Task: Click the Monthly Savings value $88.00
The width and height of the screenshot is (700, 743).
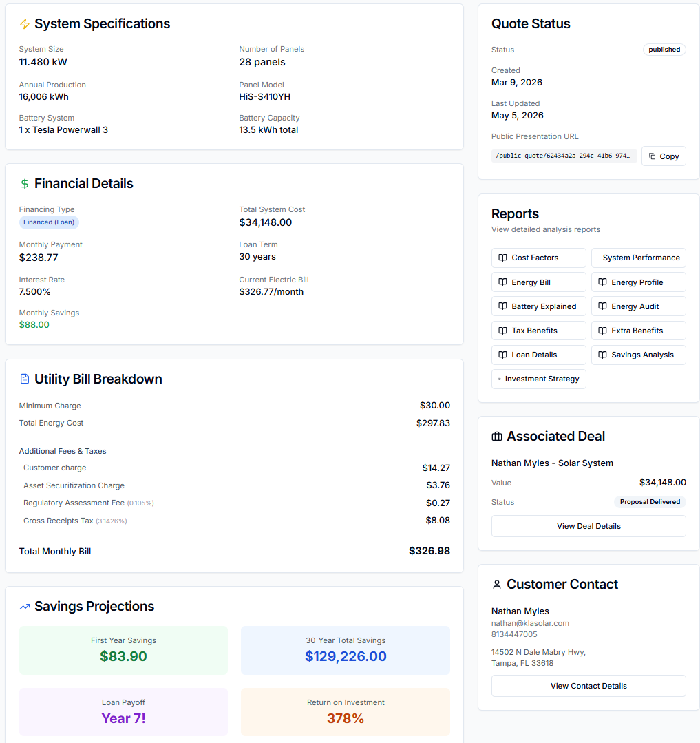Action: pyautogui.click(x=34, y=325)
